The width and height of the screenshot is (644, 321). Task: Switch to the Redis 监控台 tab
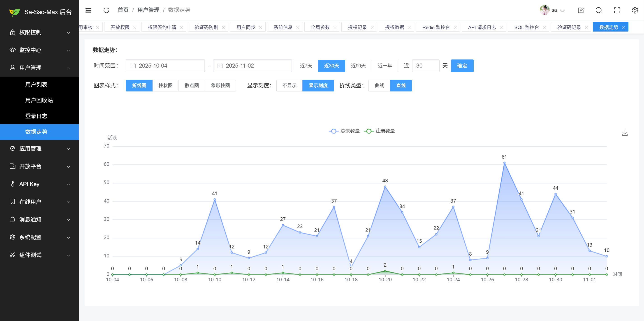436,27
